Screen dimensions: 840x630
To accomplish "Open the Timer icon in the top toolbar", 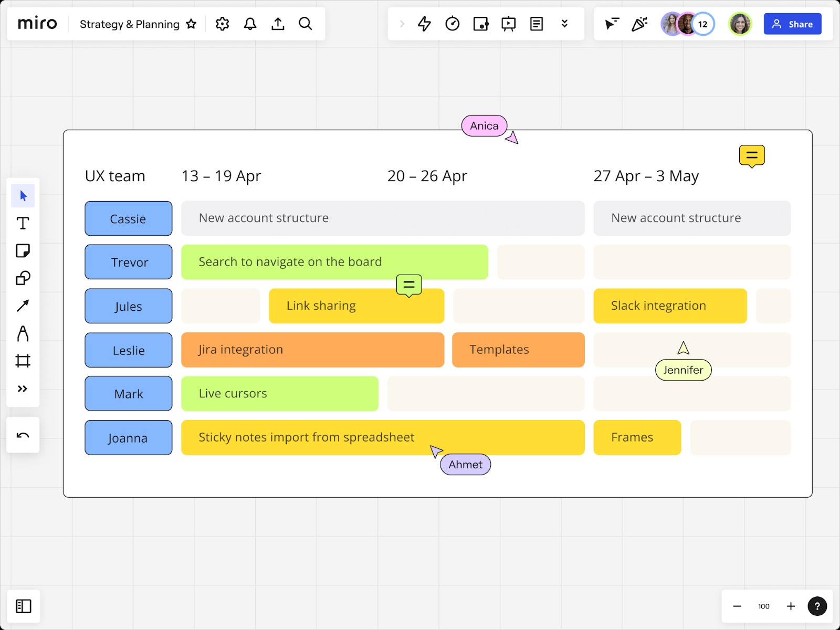I will [452, 24].
